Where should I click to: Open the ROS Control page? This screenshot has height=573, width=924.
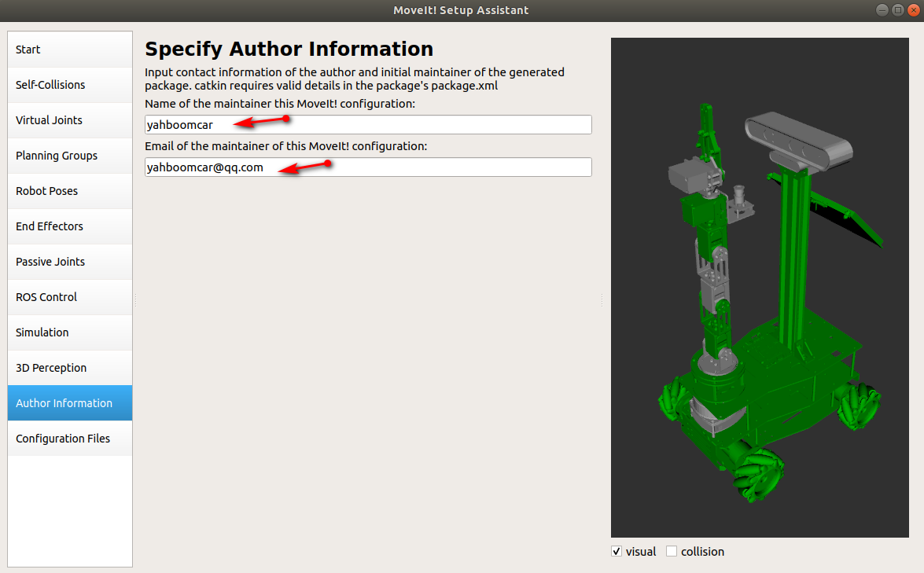tap(69, 297)
